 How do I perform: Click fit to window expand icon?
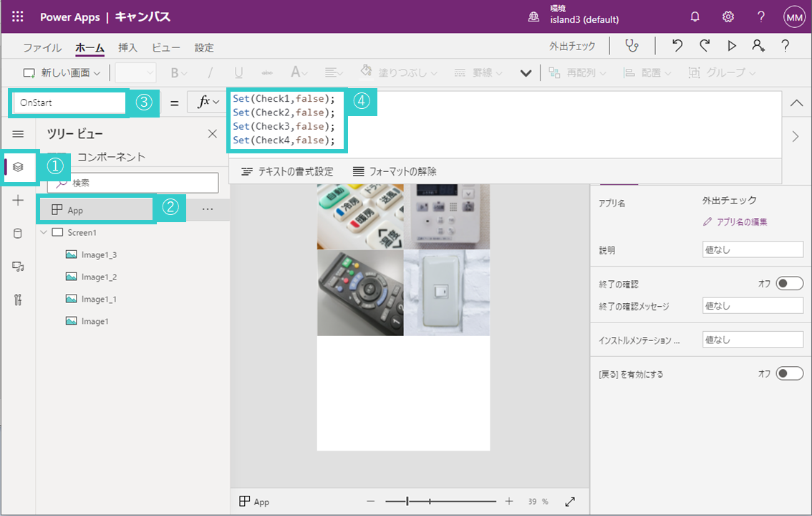pyautogui.click(x=570, y=502)
